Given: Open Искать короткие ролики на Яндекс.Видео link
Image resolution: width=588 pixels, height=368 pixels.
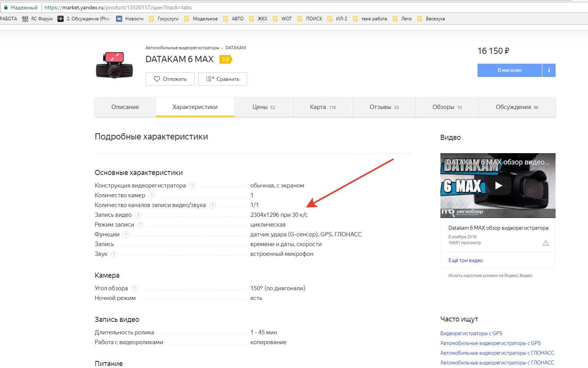Looking at the screenshot, I should click(490, 275).
